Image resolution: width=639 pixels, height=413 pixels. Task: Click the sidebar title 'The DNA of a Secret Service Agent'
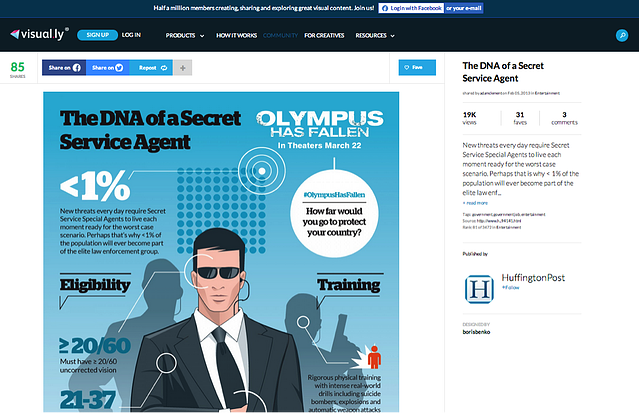point(503,72)
